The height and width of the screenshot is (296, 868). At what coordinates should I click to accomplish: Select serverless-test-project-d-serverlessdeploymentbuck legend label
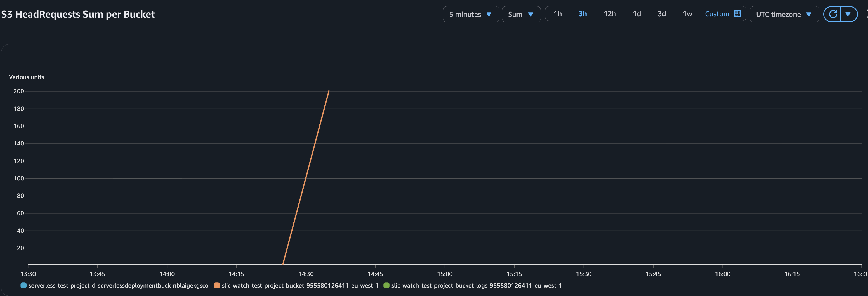click(118, 286)
